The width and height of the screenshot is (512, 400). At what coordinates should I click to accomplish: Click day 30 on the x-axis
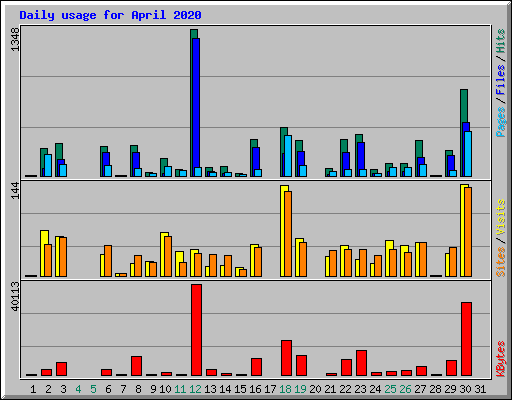[x=465, y=389]
